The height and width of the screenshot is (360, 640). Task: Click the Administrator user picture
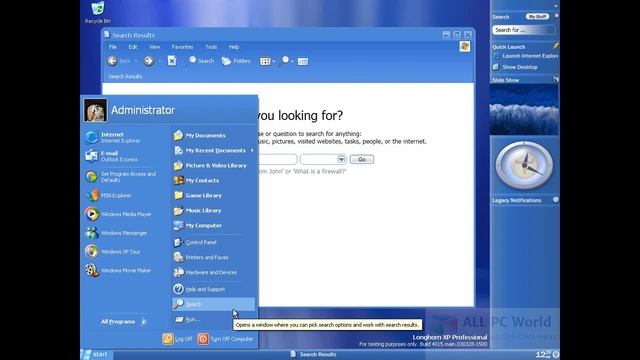[95, 110]
